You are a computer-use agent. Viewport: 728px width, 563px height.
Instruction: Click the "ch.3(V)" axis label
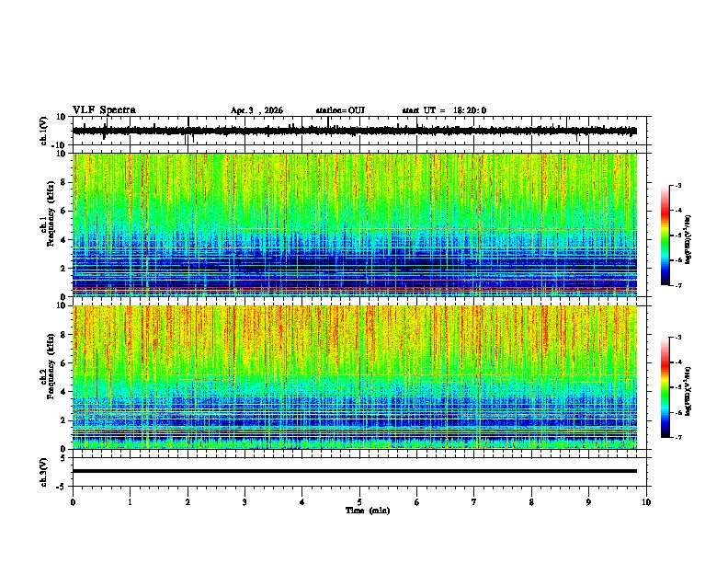click(44, 472)
